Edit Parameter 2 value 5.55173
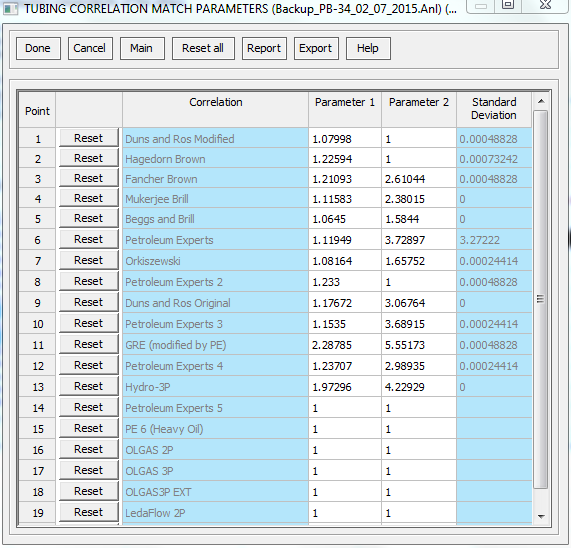571x548 pixels. pos(419,344)
